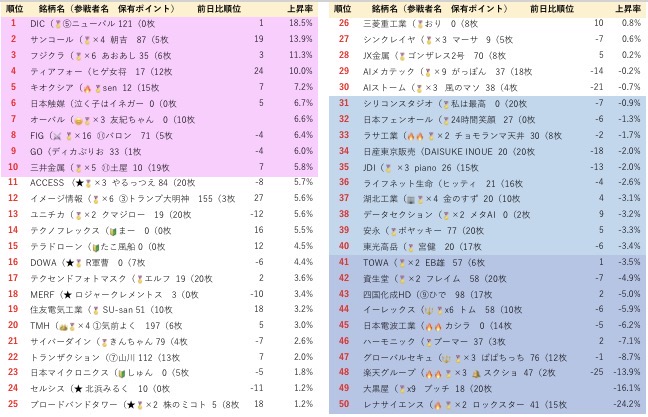Click the right table's 上昇率 column header
The height and width of the screenshot is (417, 648).
628,9
